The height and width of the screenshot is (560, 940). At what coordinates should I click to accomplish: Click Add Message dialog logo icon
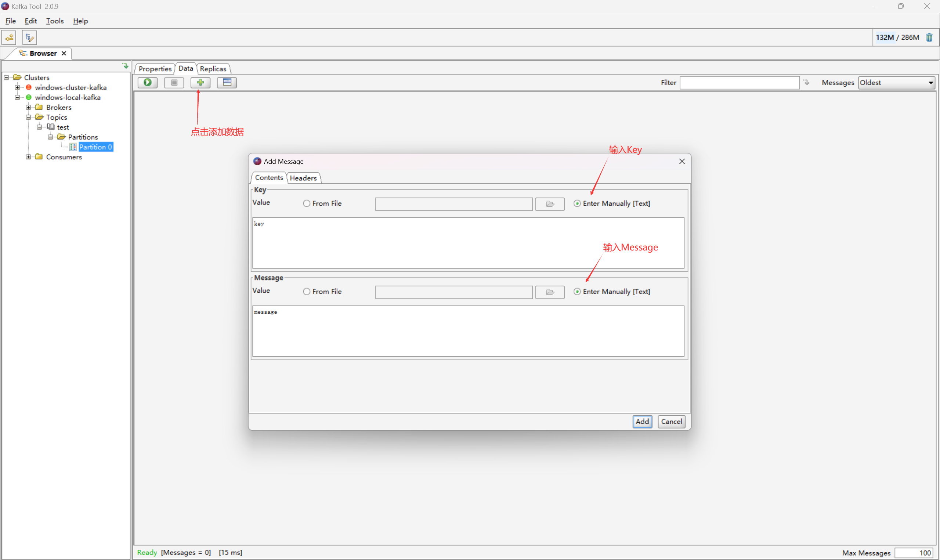(257, 161)
